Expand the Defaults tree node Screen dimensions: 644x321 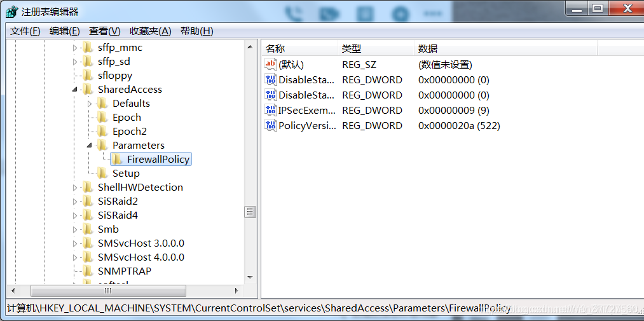click(90, 104)
